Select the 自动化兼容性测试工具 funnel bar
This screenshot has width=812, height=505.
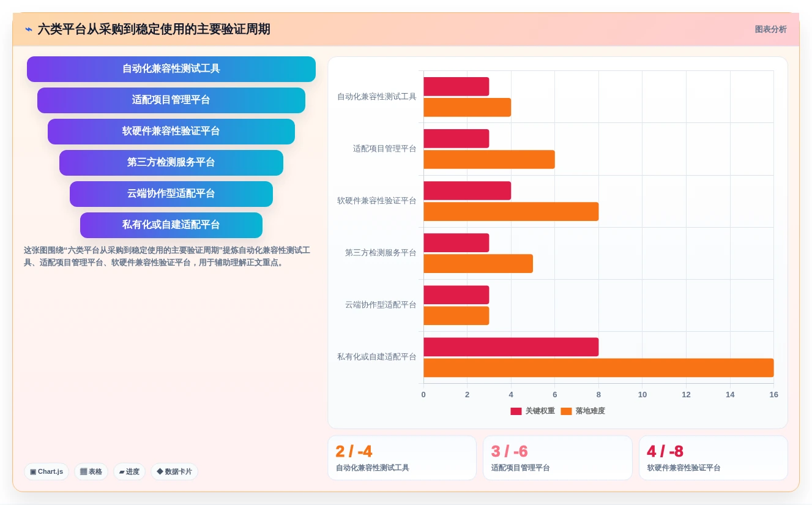click(171, 69)
